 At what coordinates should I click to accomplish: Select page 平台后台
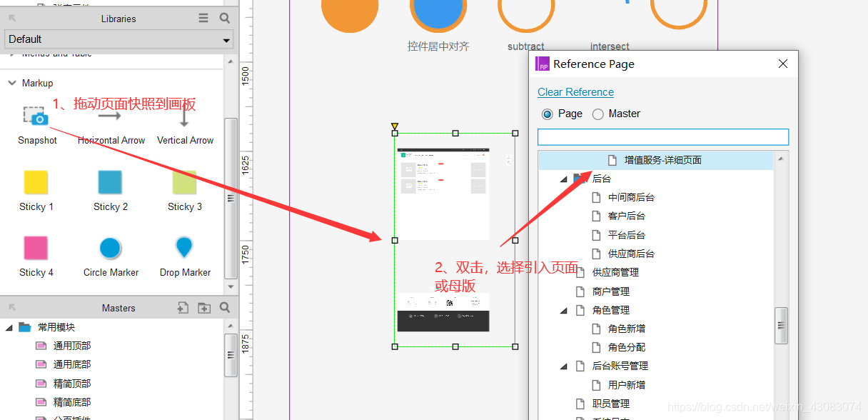point(627,235)
